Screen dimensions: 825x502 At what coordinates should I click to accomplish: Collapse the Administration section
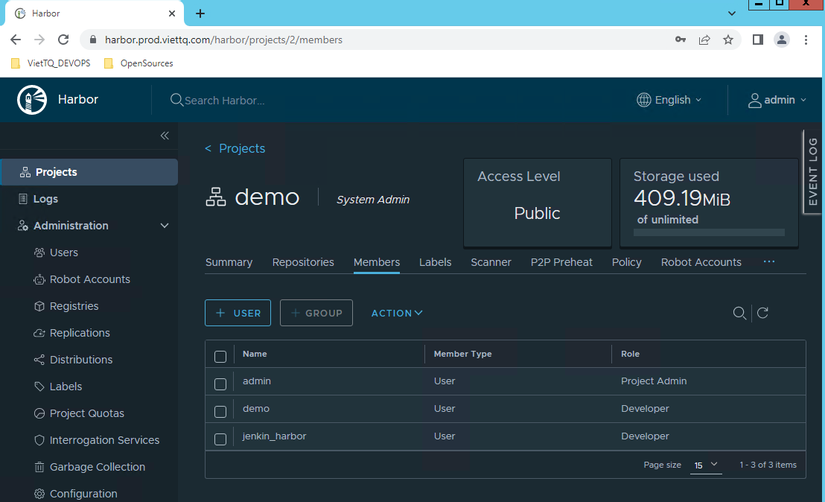coord(165,226)
